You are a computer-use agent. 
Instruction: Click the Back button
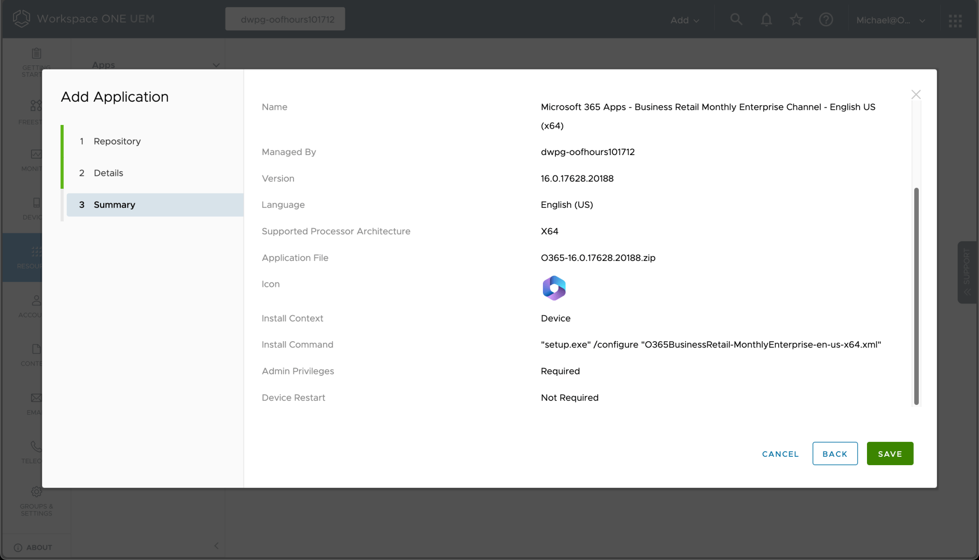[x=835, y=454]
